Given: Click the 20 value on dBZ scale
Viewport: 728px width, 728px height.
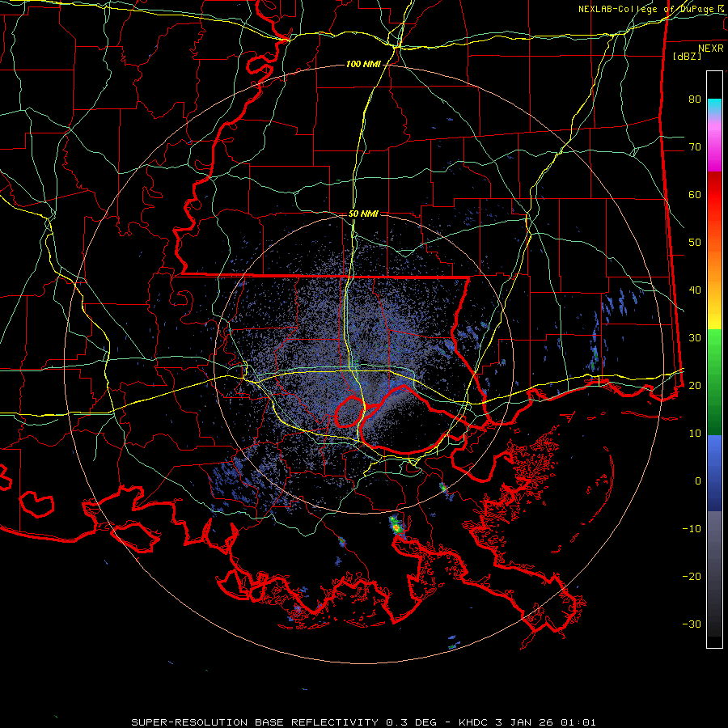Looking at the screenshot, I should (695, 386).
